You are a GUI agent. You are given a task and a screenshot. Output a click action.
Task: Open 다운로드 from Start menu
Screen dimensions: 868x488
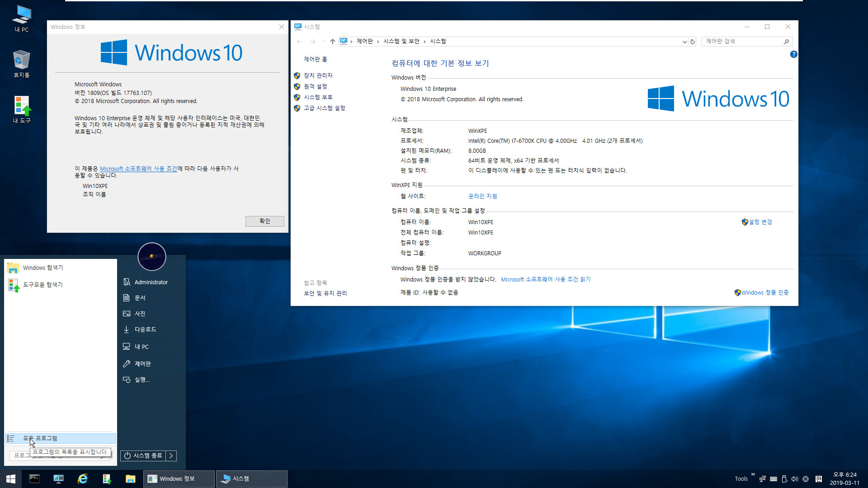[x=151, y=329]
